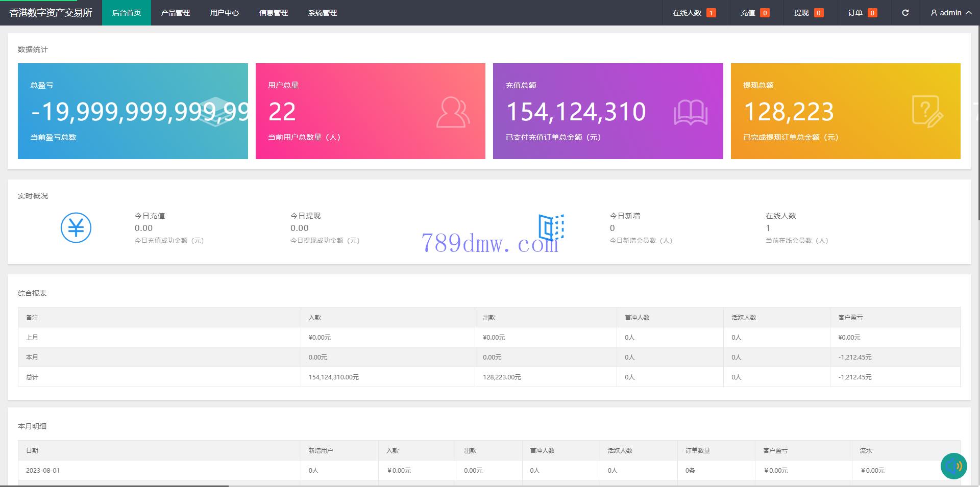Click the 充值 counter in header
980x487 pixels.
pos(754,13)
